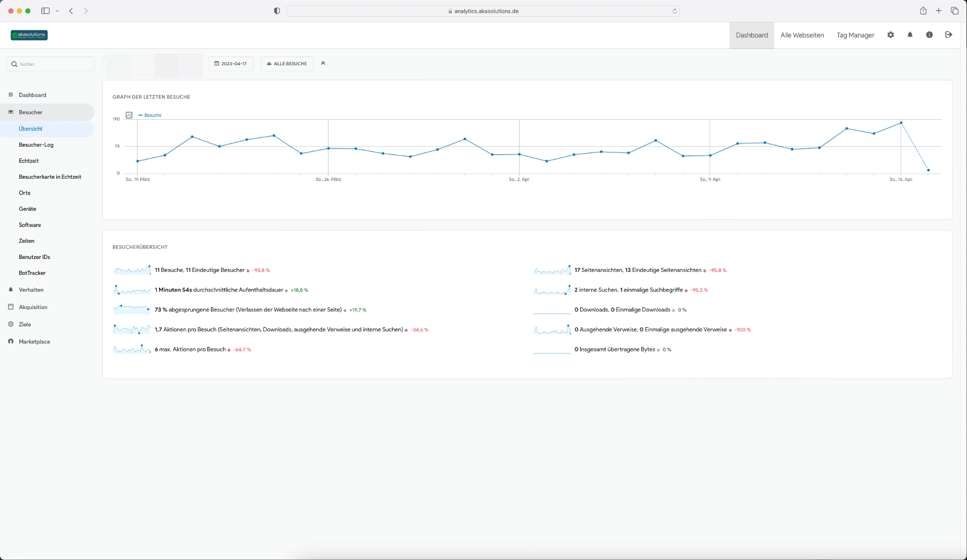Open the info circle icon
The width and height of the screenshot is (967, 560).
pyautogui.click(x=929, y=35)
